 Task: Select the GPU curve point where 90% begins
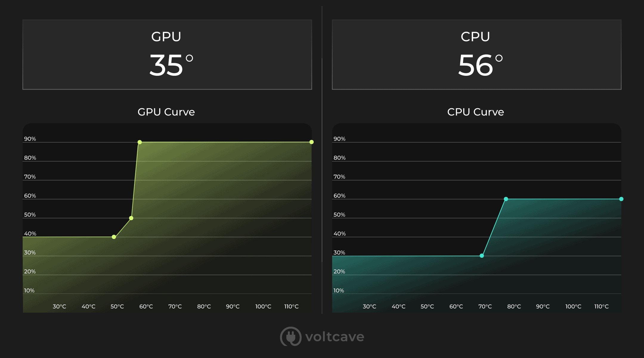pyautogui.click(x=140, y=142)
